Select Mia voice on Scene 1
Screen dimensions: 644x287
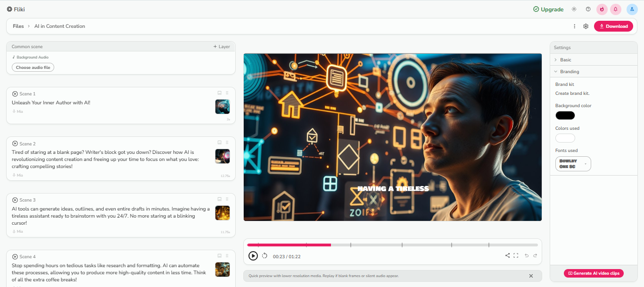pyautogui.click(x=18, y=111)
